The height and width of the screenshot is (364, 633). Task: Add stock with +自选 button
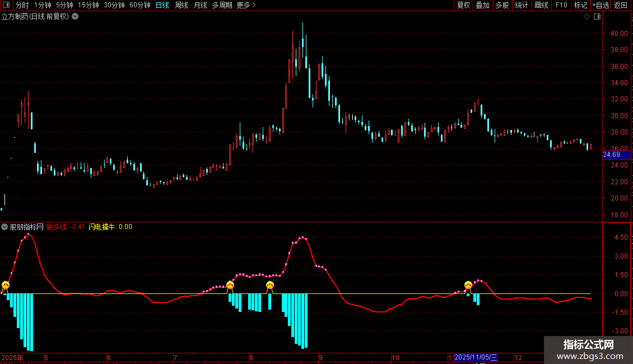point(601,5)
